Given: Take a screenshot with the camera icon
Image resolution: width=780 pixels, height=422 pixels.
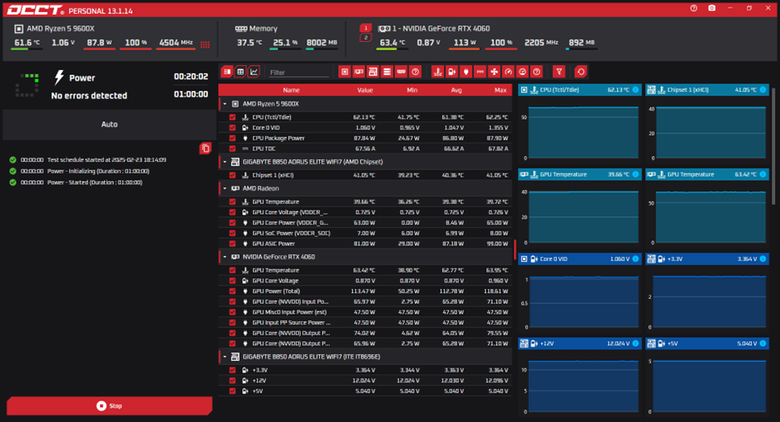Looking at the screenshot, I should point(712,8).
